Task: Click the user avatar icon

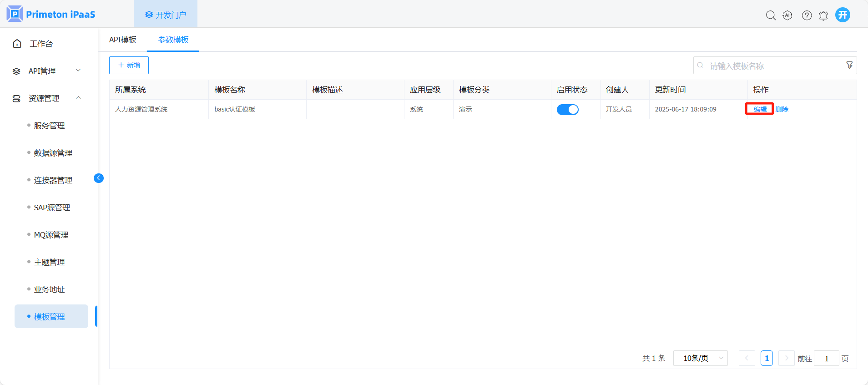Action: pos(843,15)
